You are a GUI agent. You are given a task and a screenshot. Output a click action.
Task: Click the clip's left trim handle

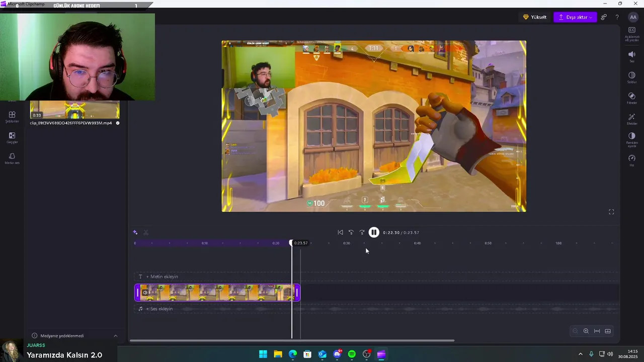(x=137, y=293)
